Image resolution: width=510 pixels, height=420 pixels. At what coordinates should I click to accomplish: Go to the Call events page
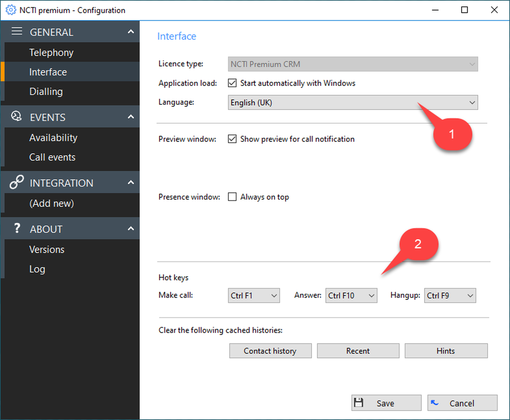click(52, 157)
